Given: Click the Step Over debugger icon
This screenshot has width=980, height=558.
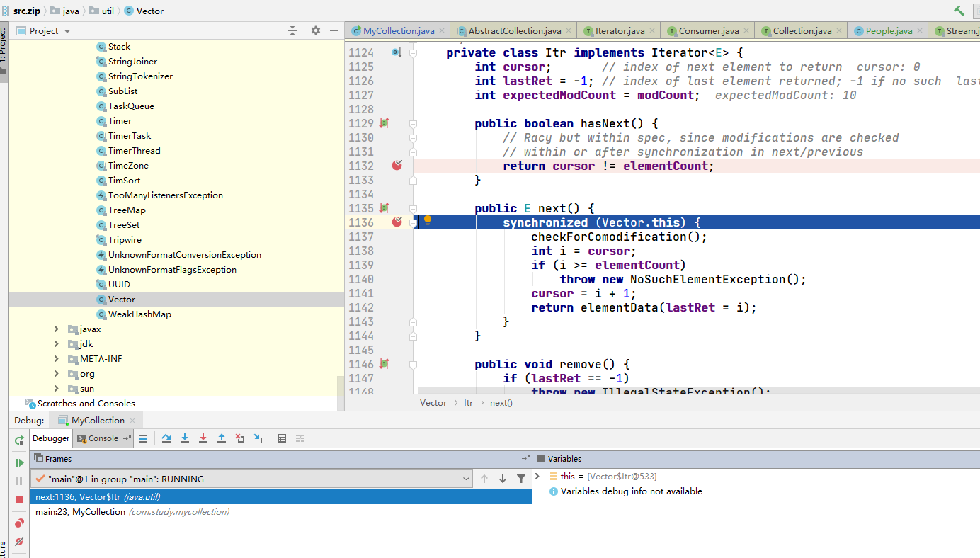Looking at the screenshot, I should (x=166, y=438).
